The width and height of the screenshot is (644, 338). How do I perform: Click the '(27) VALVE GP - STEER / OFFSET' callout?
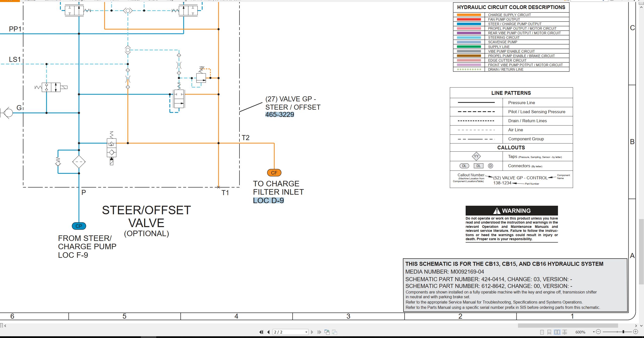(x=293, y=103)
